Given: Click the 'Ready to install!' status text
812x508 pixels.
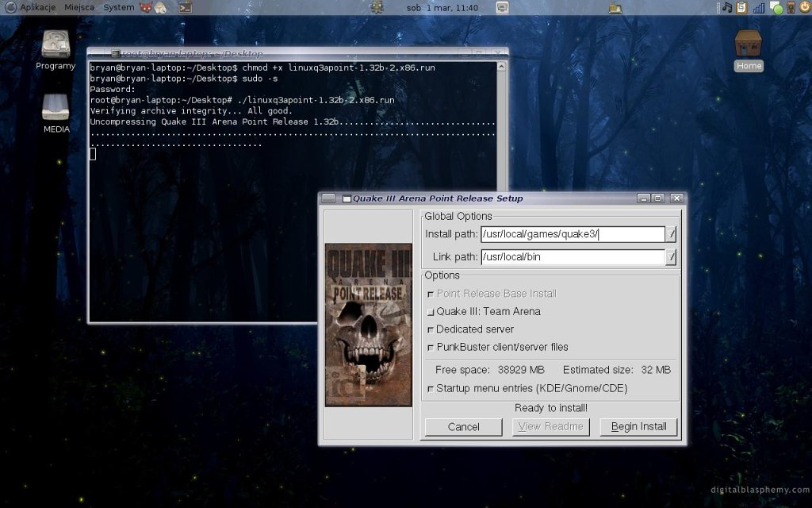Looking at the screenshot, I should [551, 408].
